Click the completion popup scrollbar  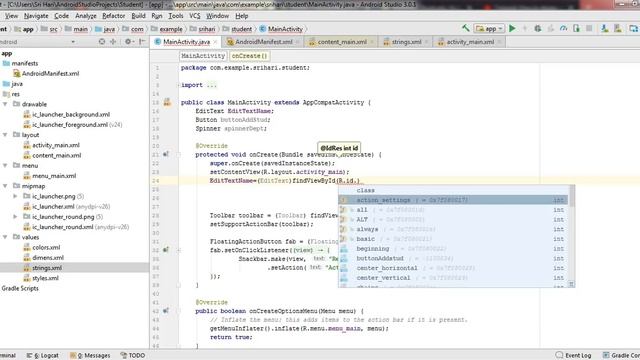click(572, 196)
